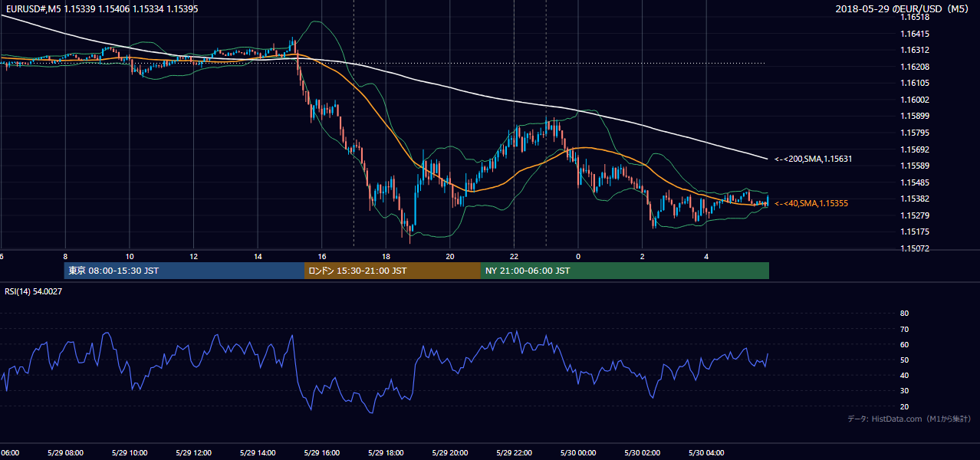Click the RSI scale value 40
The image size is (980, 460).
[x=904, y=375]
